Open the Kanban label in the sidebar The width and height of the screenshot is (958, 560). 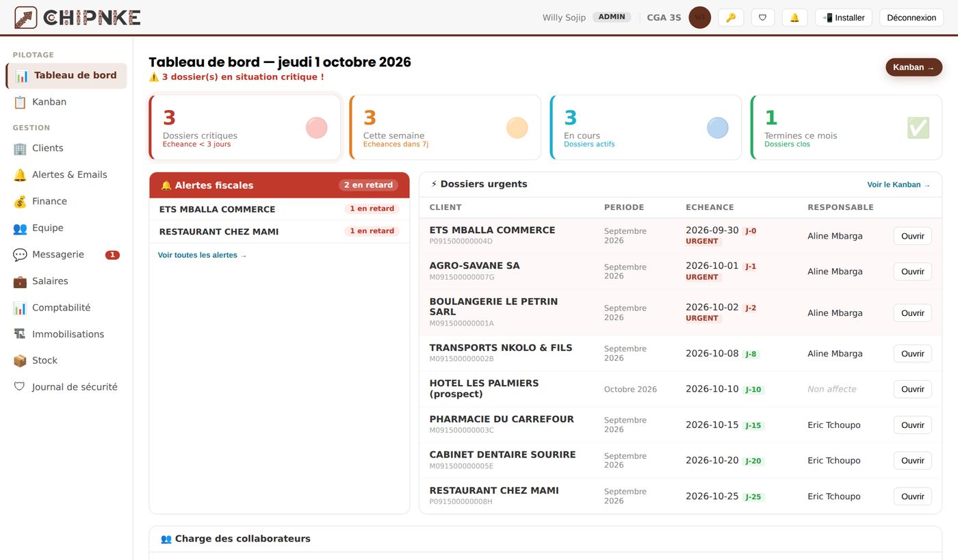click(49, 102)
